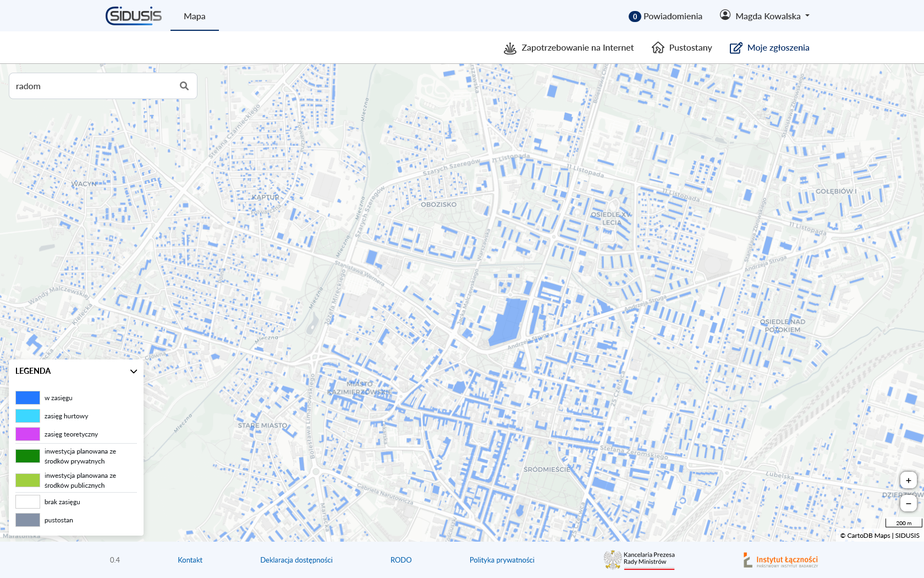Zoom out the map with minus button

pos(908,503)
